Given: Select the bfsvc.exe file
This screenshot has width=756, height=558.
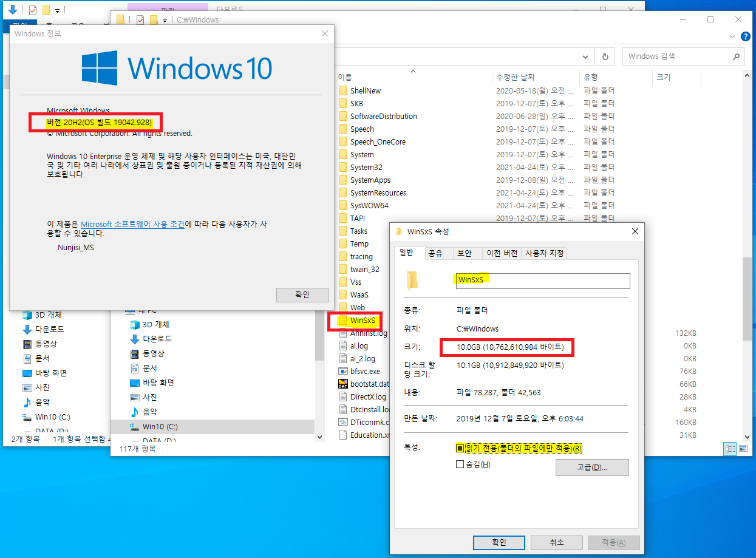Looking at the screenshot, I should pos(365,371).
